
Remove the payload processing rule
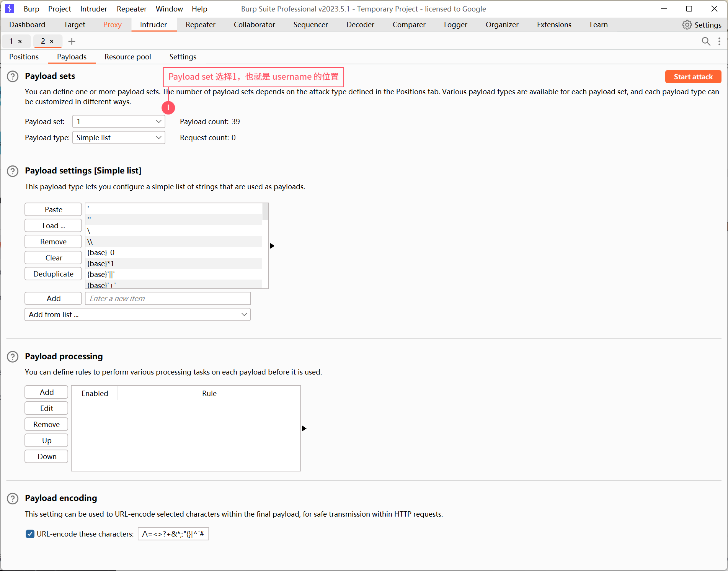46,424
